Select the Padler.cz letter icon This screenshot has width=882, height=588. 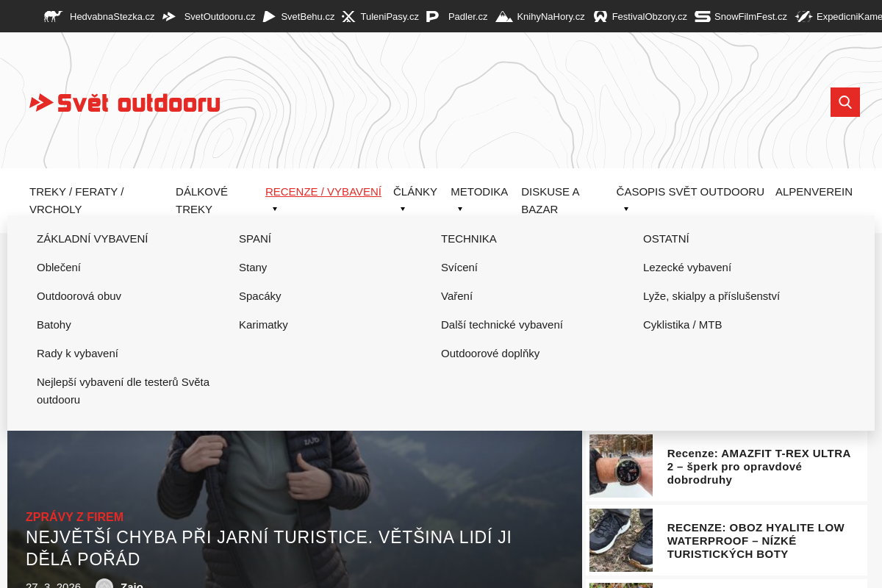coord(432,15)
